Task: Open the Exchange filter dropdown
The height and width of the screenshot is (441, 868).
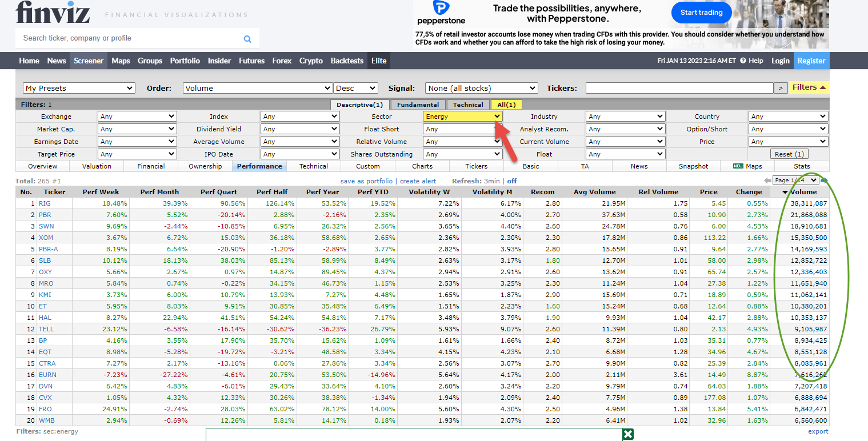Action: click(x=137, y=117)
